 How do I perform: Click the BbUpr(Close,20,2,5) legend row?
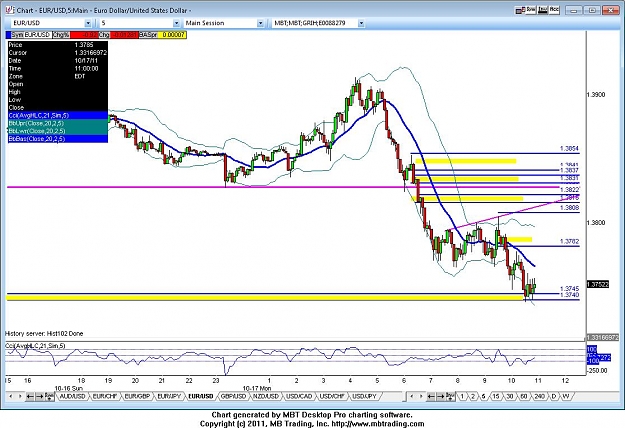pyautogui.click(x=58, y=123)
